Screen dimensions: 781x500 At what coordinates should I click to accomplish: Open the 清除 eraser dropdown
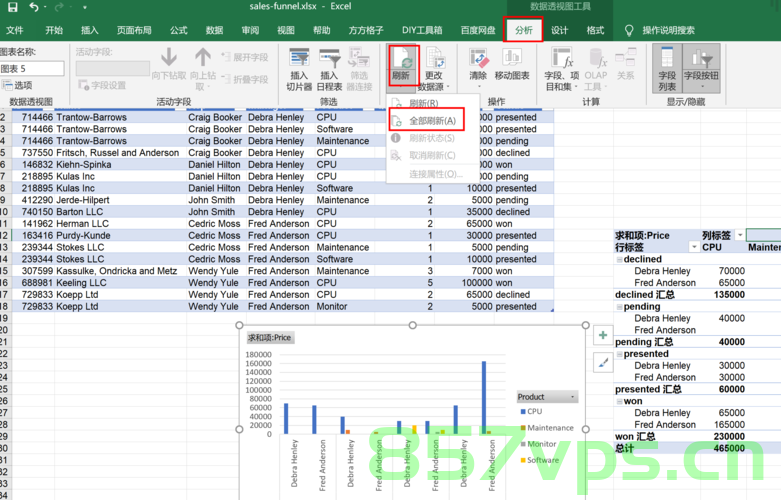click(x=478, y=67)
